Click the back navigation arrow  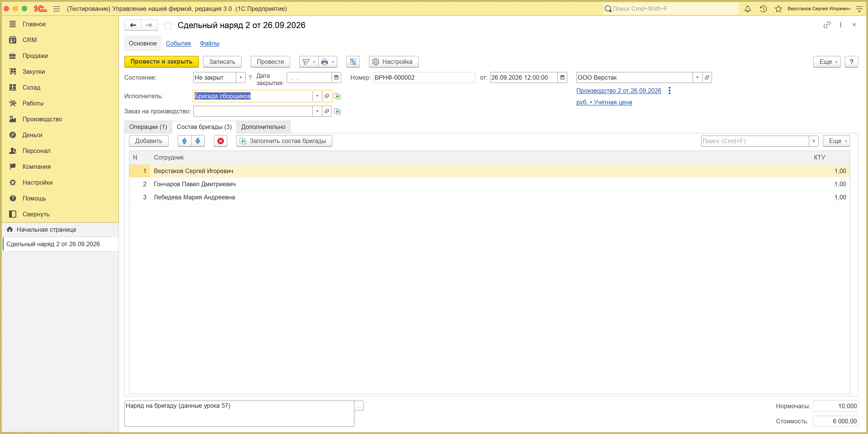pos(133,25)
